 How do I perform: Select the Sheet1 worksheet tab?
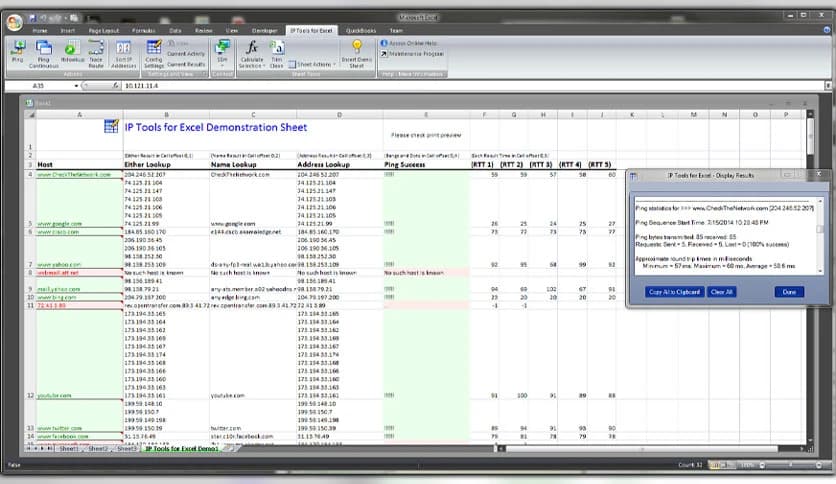[69, 449]
